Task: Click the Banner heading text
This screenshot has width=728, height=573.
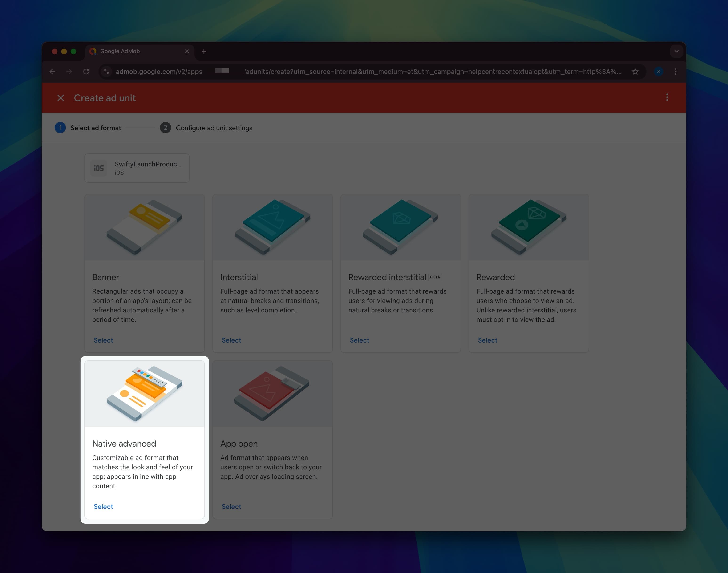Action: tap(106, 277)
